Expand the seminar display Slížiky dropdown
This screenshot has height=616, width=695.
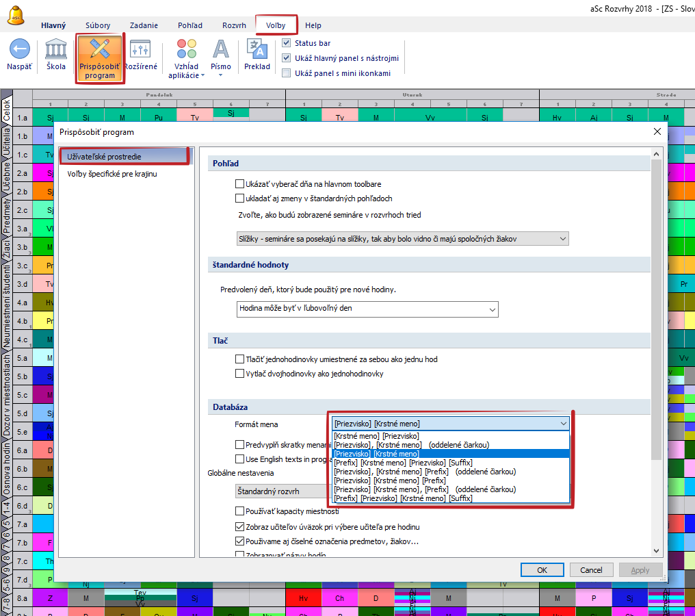point(399,238)
